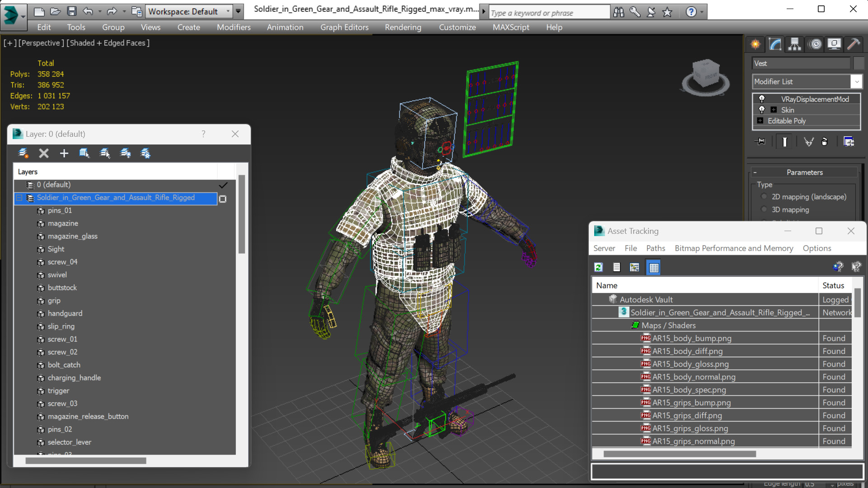Open the Graph Editors menu
868x488 pixels.
[x=344, y=27]
